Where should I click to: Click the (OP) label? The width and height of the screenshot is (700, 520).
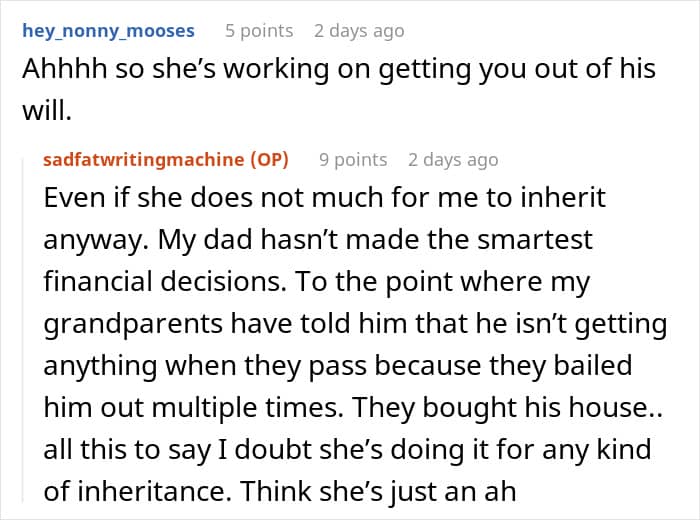tap(268, 160)
